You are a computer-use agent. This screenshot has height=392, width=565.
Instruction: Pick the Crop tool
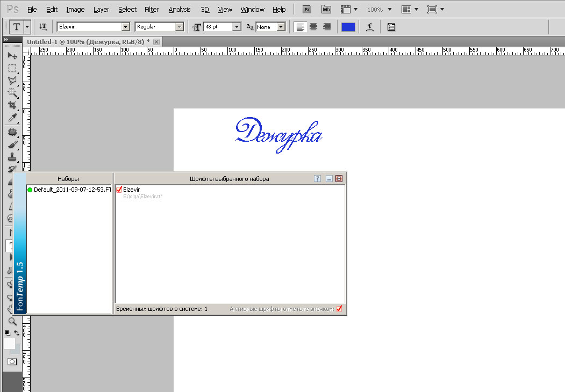[12, 105]
